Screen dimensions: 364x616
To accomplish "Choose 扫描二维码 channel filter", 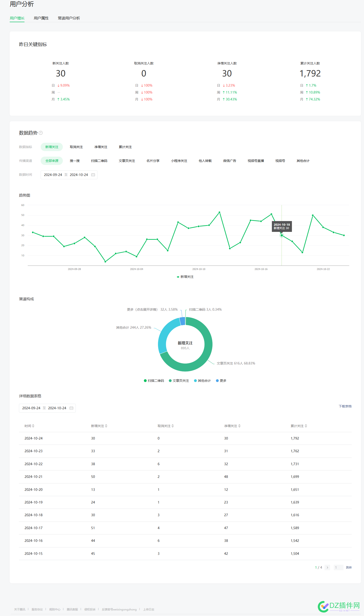I will [99, 161].
